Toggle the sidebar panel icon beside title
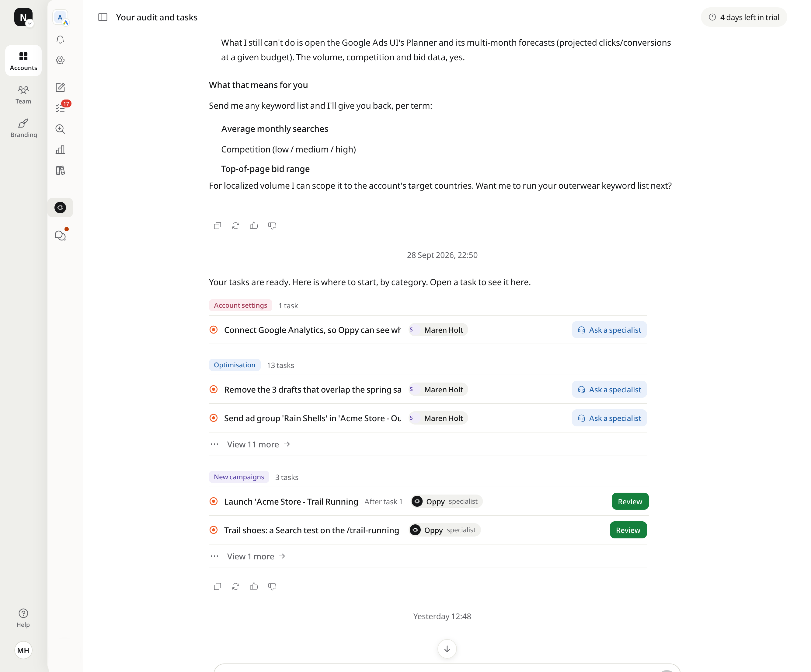811x672 pixels. click(x=103, y=17)
